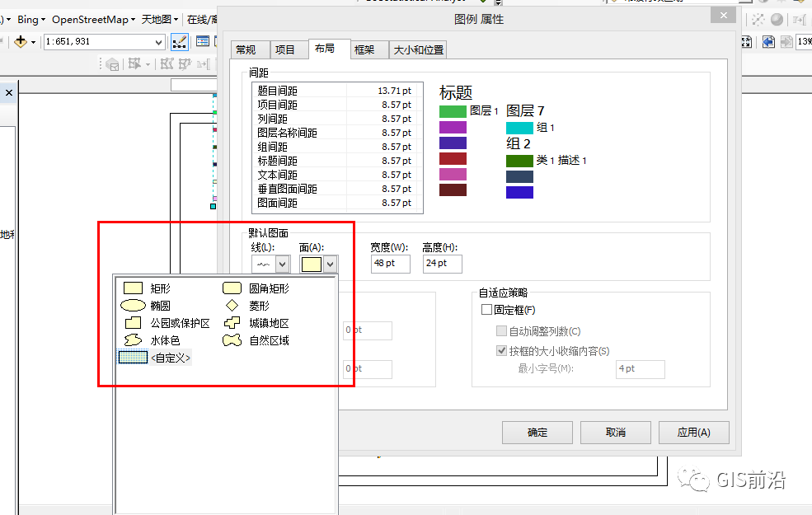Click the 宽度(W) 48 pt field
The width and height of the screenshot is (812, 515).
[391, 264]
